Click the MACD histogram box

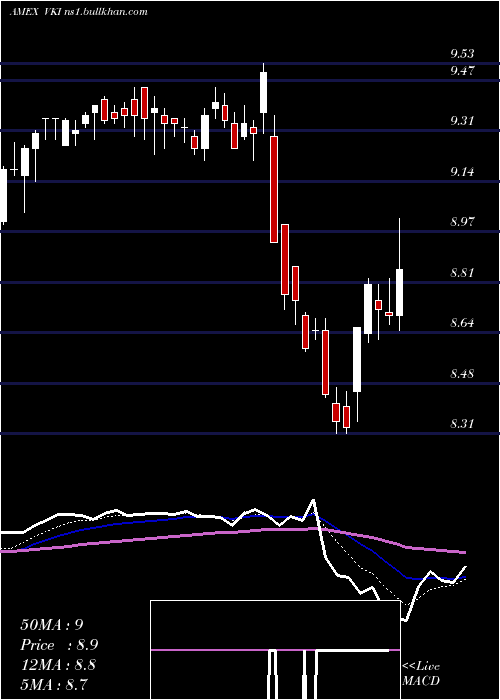275,650
